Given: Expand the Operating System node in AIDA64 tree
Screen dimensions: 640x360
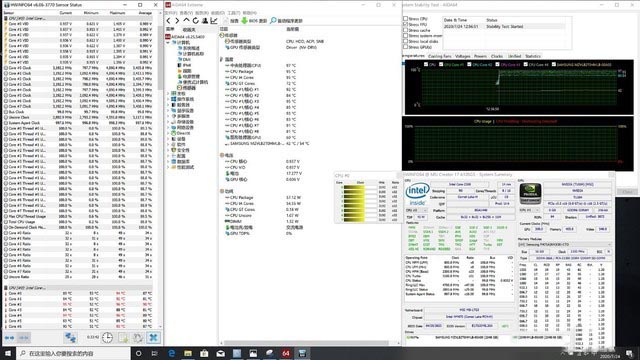Looking at the screenshot, I should pyautogui.click(x=168, y=99).
